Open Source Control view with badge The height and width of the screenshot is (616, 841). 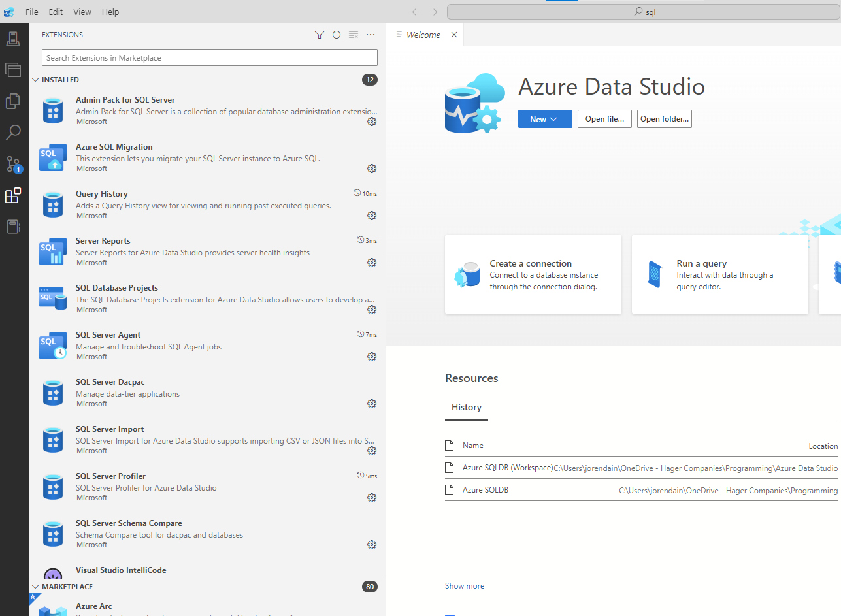point(13,164)
